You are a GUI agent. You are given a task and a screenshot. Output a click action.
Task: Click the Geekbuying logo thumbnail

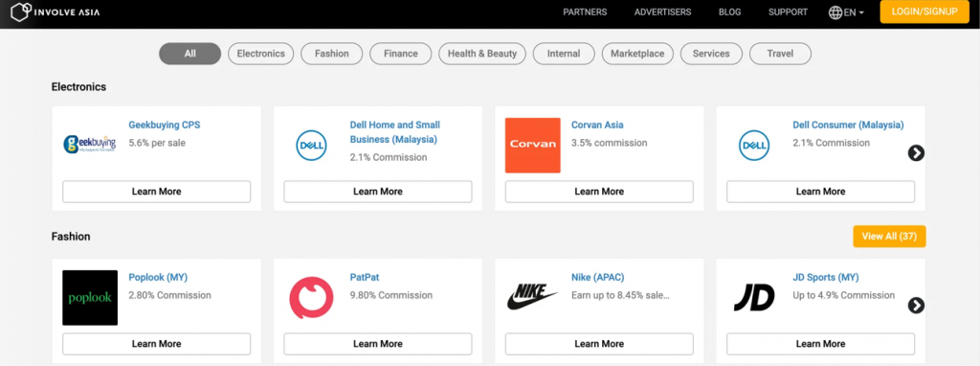(x=90, y=145)
